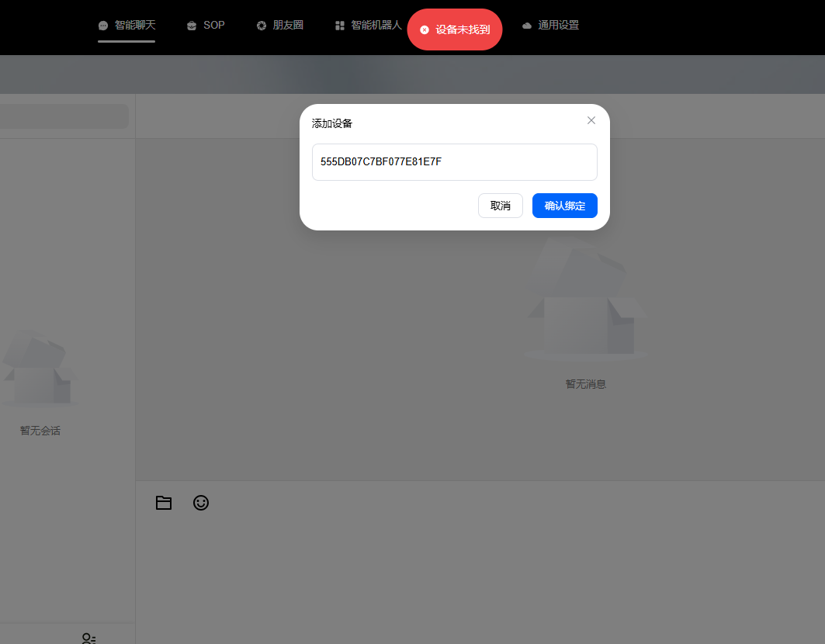This screenshot has height=644, width=825.
Task: Click the grid icon beside 智能机器人
Action: tap(340, 26)
